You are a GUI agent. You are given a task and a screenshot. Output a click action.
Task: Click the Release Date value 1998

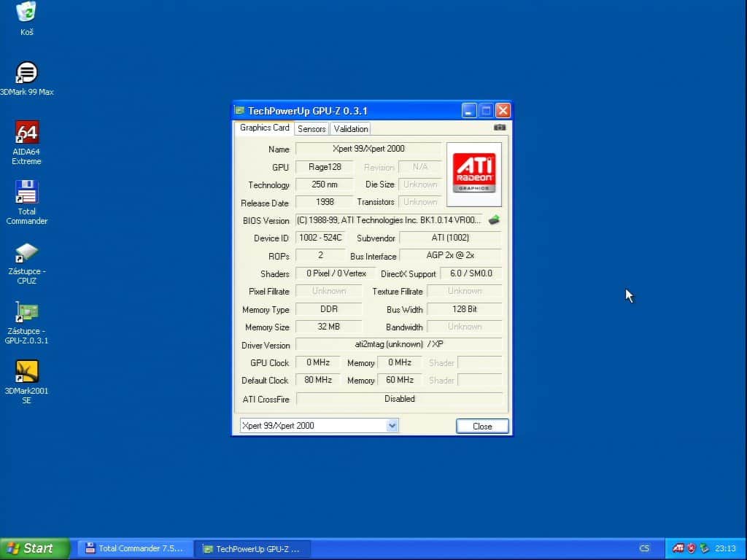click(325, 202)
